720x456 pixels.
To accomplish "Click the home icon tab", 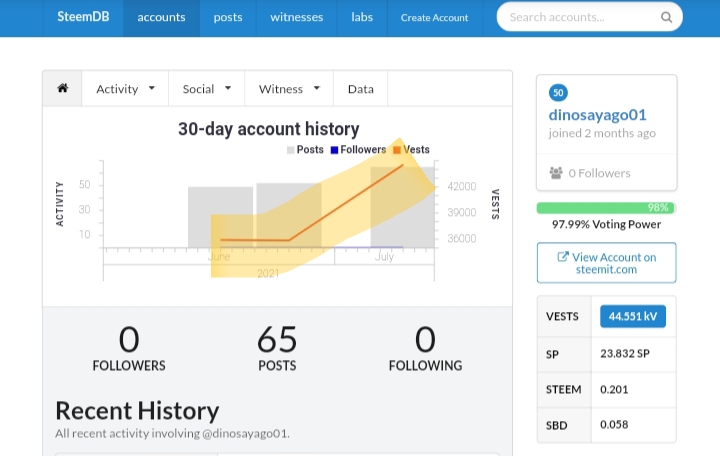I will pos(62,88).
